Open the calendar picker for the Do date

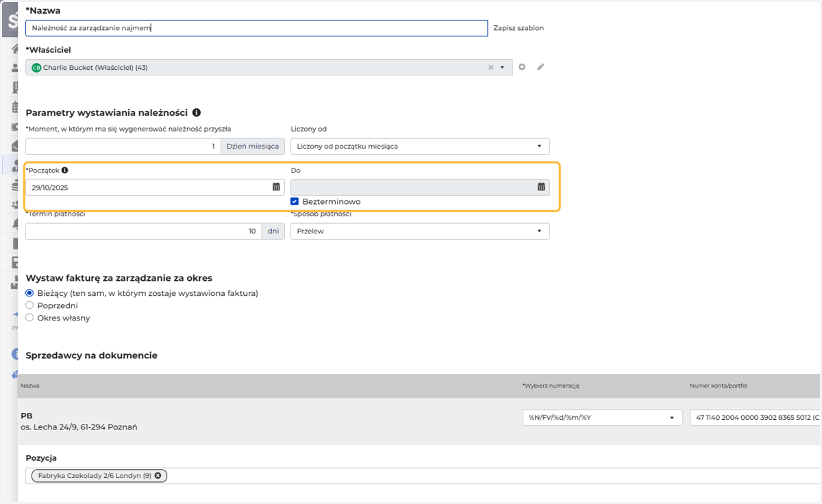[541, 187]
